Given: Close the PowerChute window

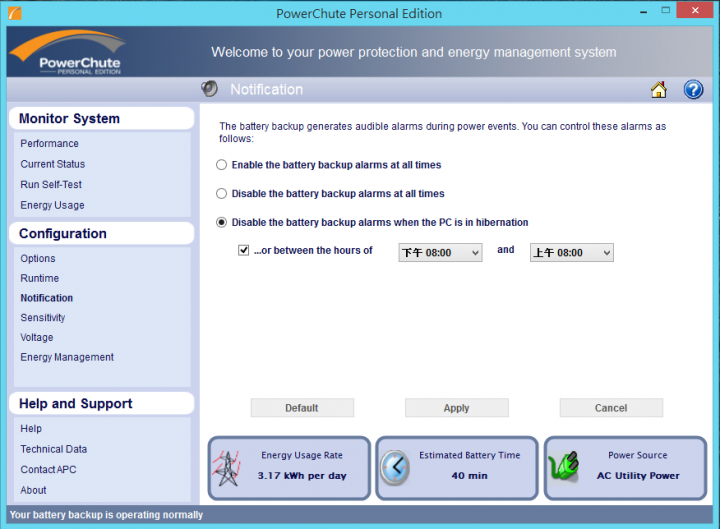Looking at the screenshot, I should 695,10.
